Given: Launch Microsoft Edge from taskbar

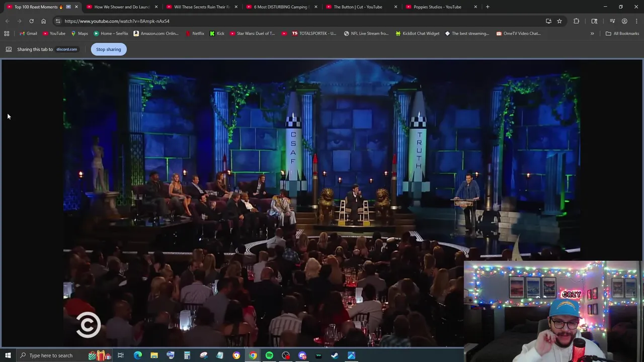Looking at the screenshot, I should pos(137,355).
